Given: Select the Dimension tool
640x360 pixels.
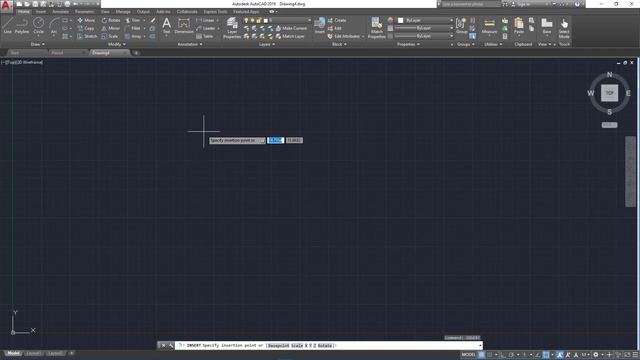Looking at the screenshot, I should (x=184, y=25).
